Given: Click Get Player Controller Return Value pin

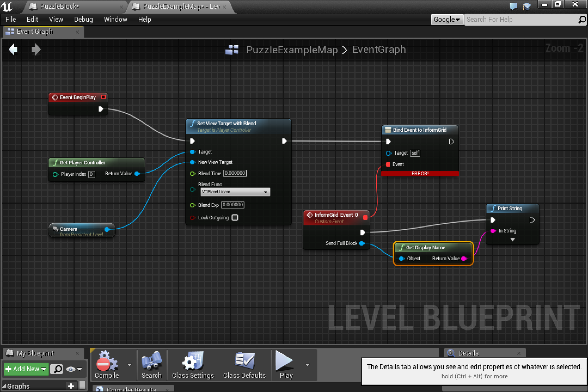Looking at the screenshot, I should point(137,174).
